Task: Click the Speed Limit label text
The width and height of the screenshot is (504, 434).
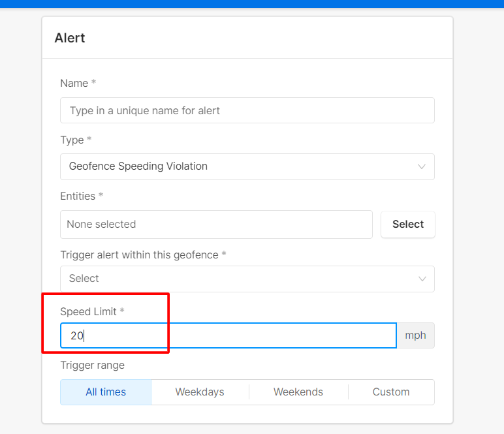Action: point(88,311)
